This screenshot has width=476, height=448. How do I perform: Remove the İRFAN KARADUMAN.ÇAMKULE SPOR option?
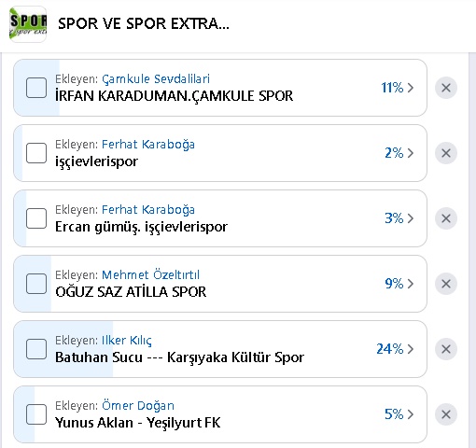click(446, 88)
